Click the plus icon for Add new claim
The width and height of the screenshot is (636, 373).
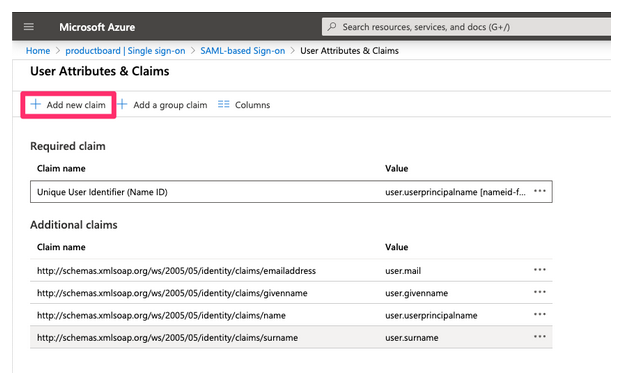(36, 105)
